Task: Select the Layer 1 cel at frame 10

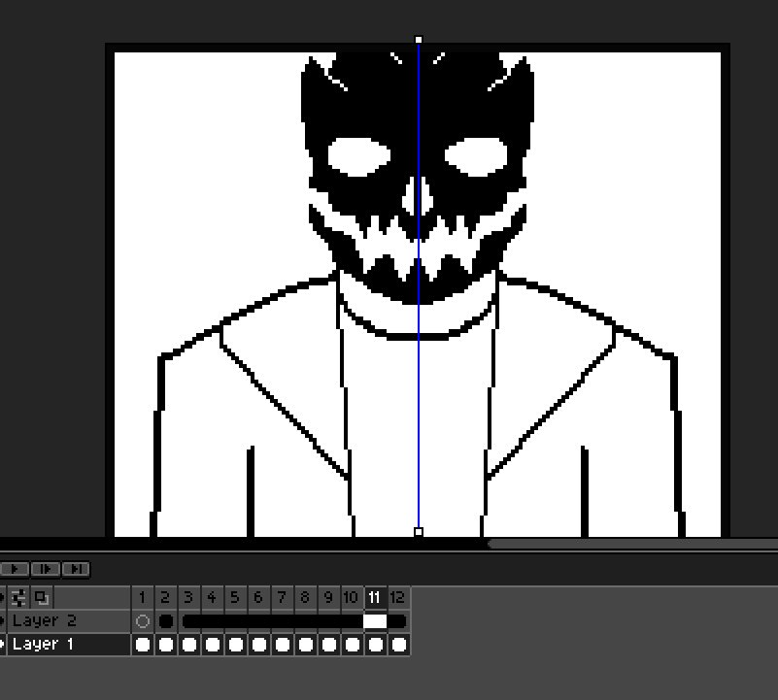Action: (x=352, y=644)
